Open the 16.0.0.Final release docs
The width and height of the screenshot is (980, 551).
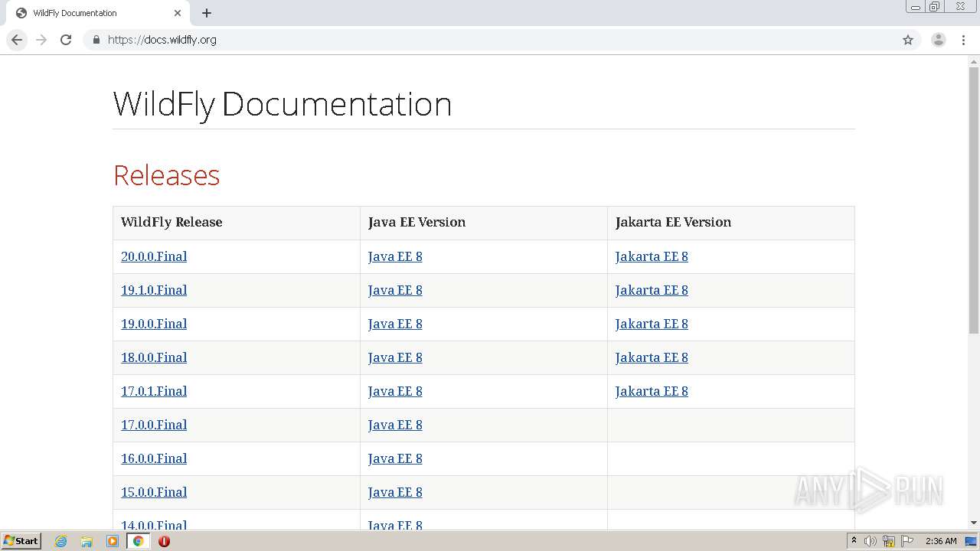tap(154, 458)
